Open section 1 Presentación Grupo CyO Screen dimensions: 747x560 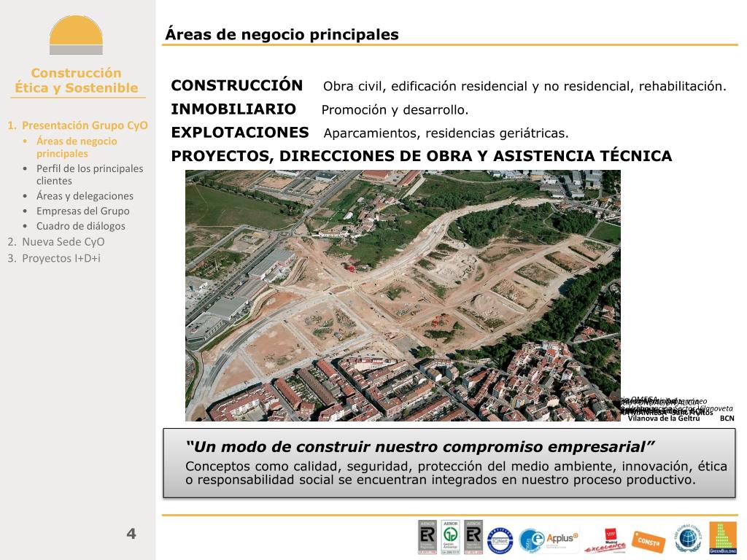(77, 125)
